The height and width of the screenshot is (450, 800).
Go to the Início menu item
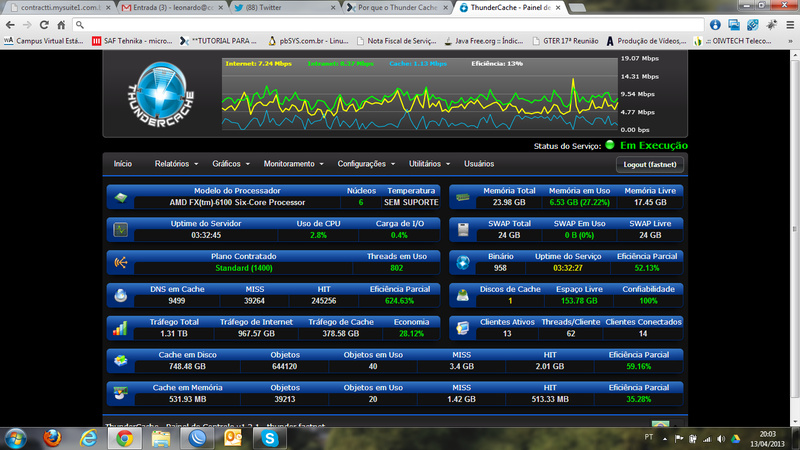point(122,164)
